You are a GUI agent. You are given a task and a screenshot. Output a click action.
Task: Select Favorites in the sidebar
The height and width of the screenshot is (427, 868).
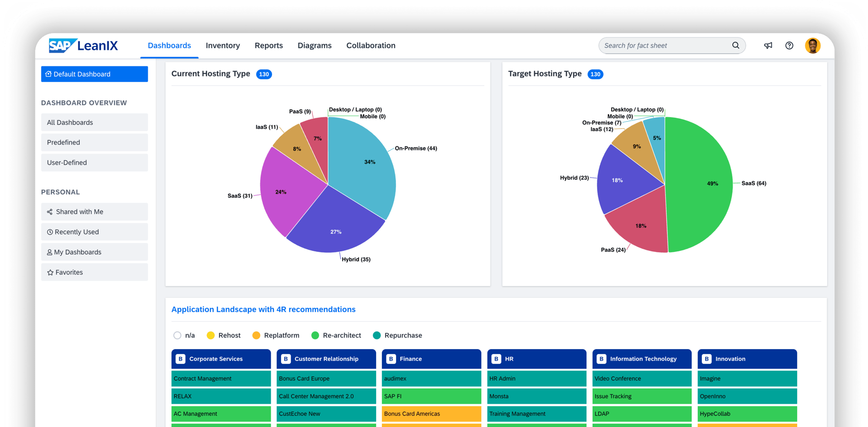tap(94, 272)
